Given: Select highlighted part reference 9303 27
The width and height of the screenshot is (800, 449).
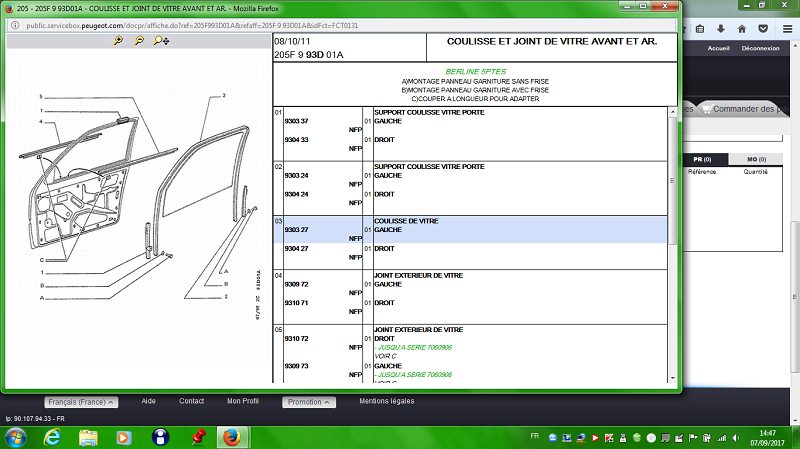Looking at the screenshot, I should [296, 230].
